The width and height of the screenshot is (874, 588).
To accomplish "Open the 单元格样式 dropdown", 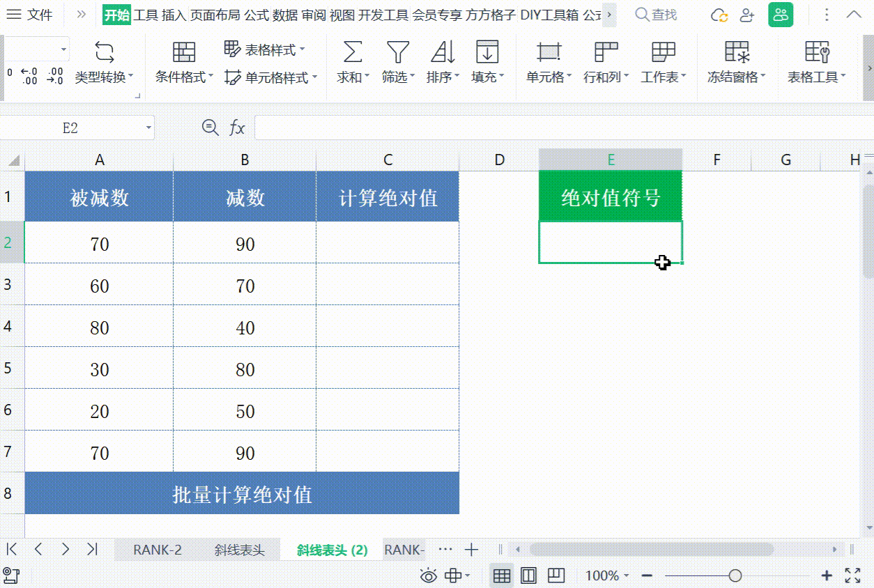I will pos(271,77).
